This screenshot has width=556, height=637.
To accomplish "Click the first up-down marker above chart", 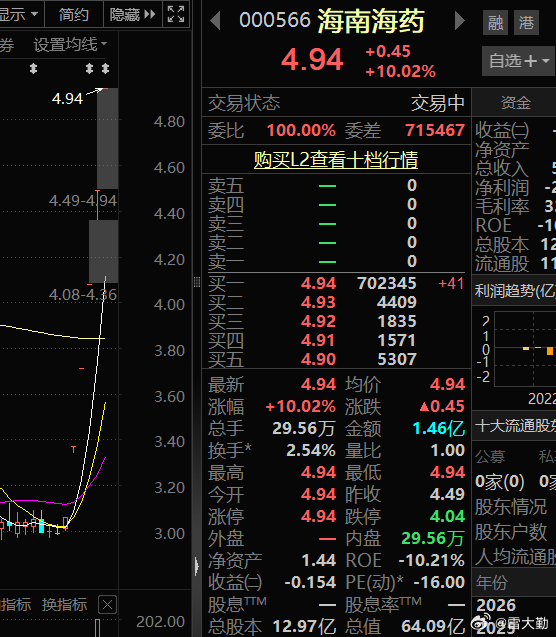I will tap(33, 69).
